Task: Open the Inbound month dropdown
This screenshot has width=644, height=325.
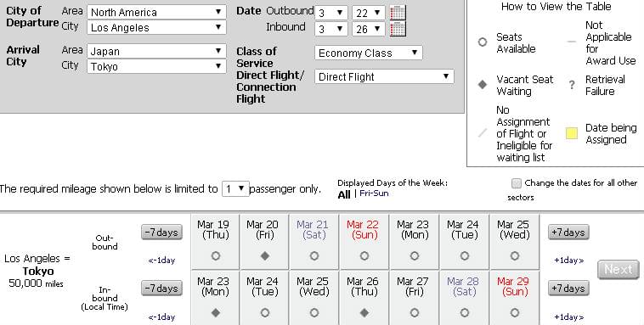Action: [331, 29]
